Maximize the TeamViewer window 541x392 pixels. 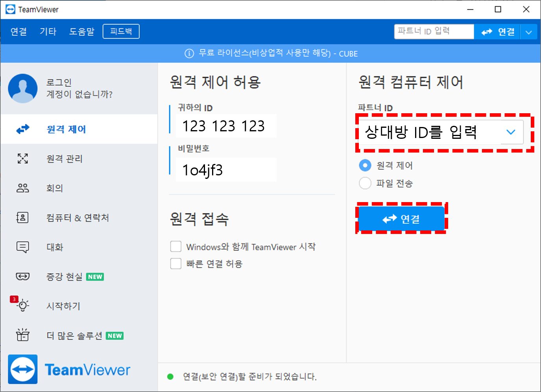point(498,9)
